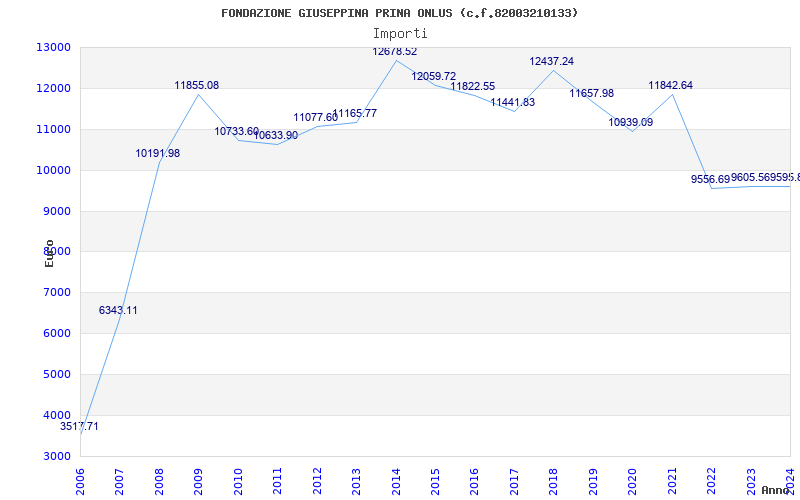Screen dimensions: 800x500
Task: Click y-axis tick 11000
Action: pyautogui.click(x=53, y=129)
